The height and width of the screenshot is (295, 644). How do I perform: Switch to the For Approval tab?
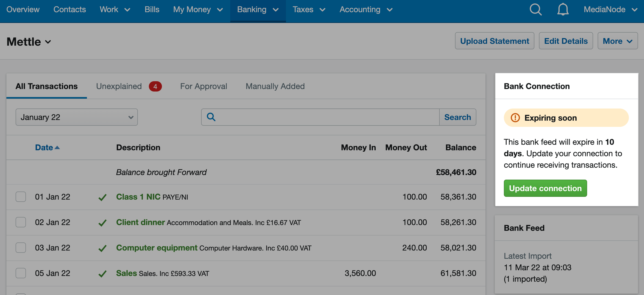tap(203, 86)
